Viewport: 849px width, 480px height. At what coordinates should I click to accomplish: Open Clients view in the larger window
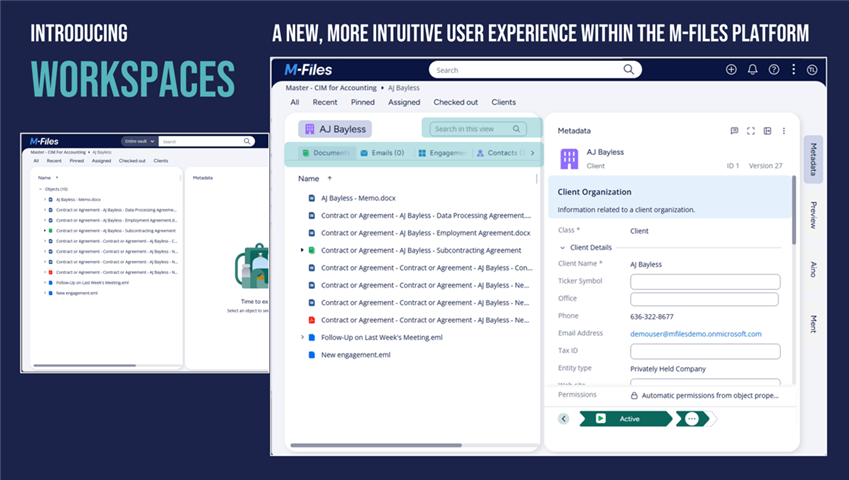(504, 102)
